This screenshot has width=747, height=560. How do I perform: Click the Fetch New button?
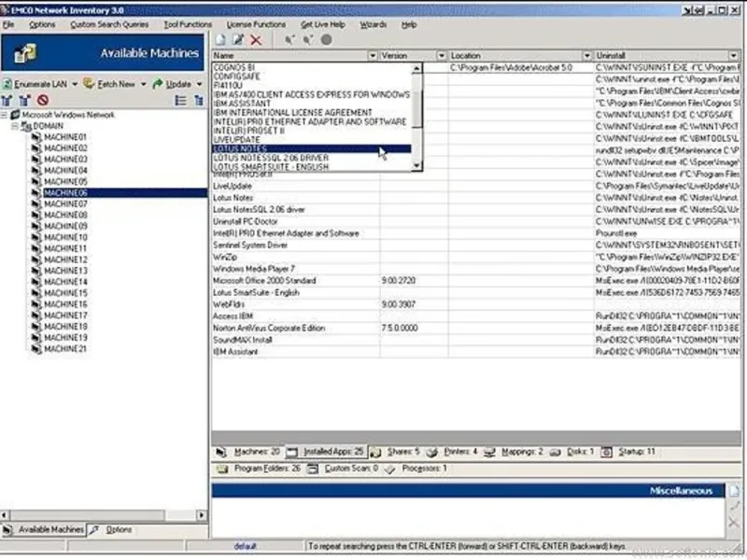tap(109, 84)
